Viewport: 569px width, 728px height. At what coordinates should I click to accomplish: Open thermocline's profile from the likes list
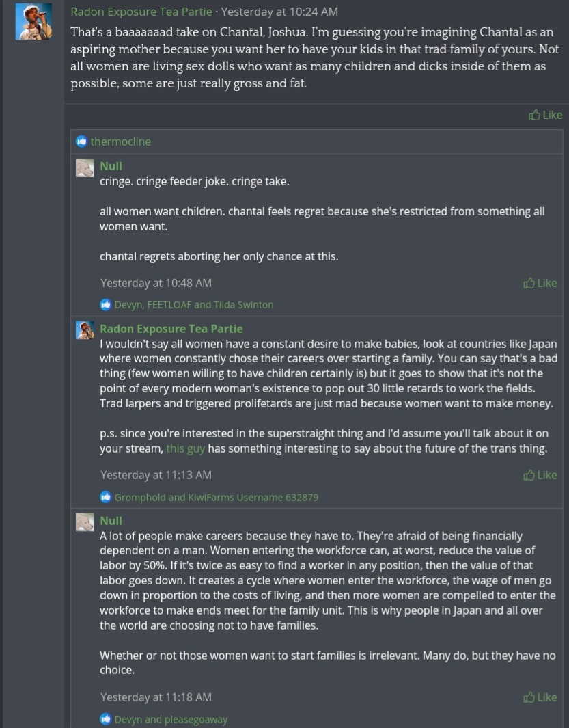coord(120,141)
